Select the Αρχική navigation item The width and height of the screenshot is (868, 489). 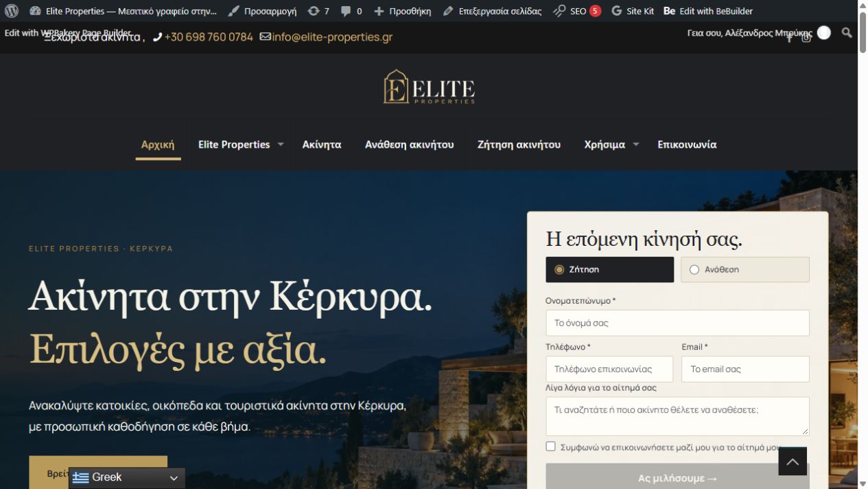click(158, 144)
